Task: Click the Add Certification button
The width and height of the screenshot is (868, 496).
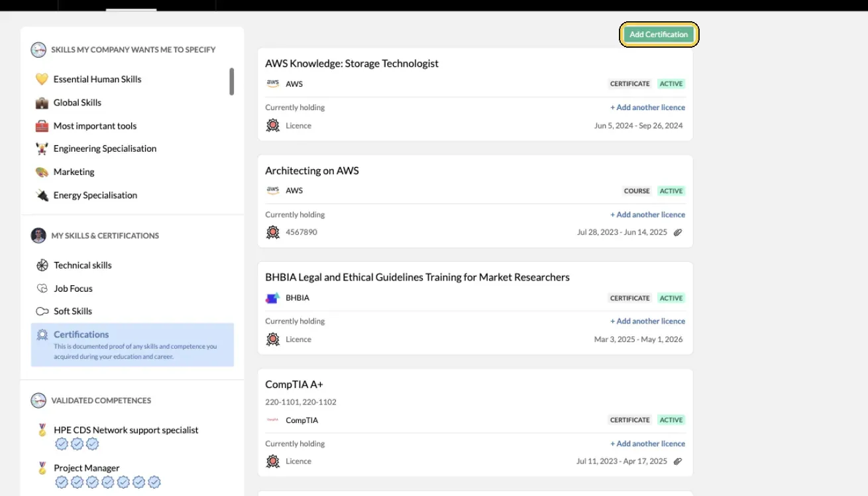Action: click(659, 34)
